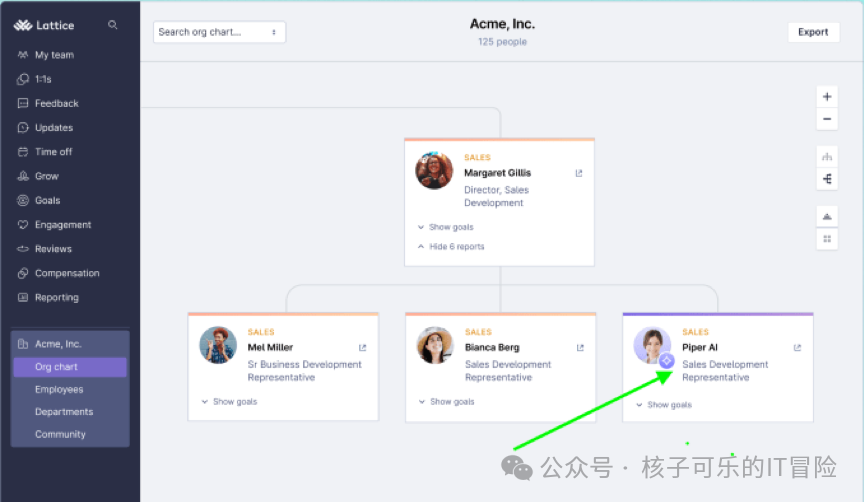Viewport: 864px width, 502px height.
Task: Collapse Hide 6 reports on Margaret's card
Action: (x=451, y=246)
